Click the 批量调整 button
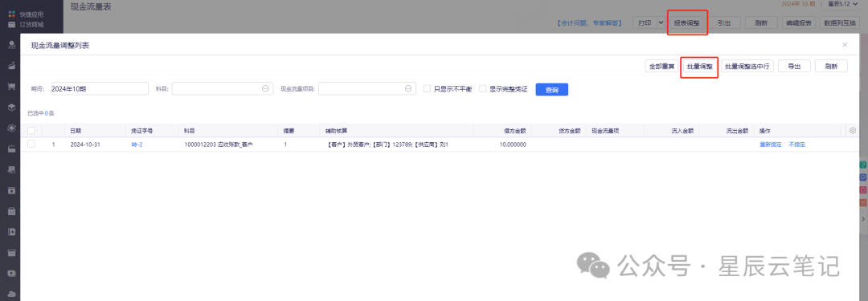The image size is (868, 301). point(699,66)
